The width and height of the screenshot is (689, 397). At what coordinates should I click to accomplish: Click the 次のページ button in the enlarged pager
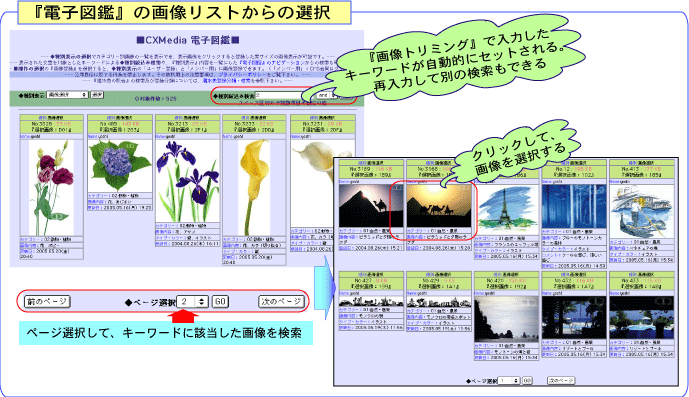click(281, 302)
